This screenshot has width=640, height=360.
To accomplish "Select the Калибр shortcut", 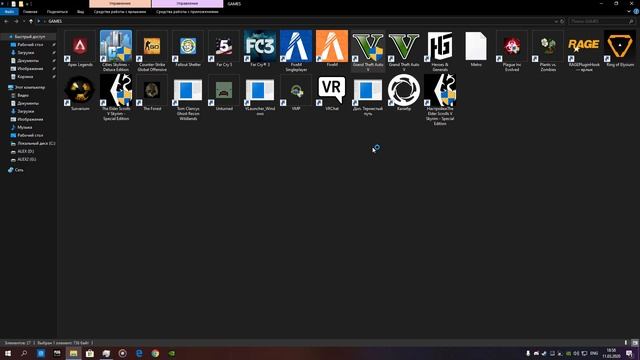I will click(404, 93).
